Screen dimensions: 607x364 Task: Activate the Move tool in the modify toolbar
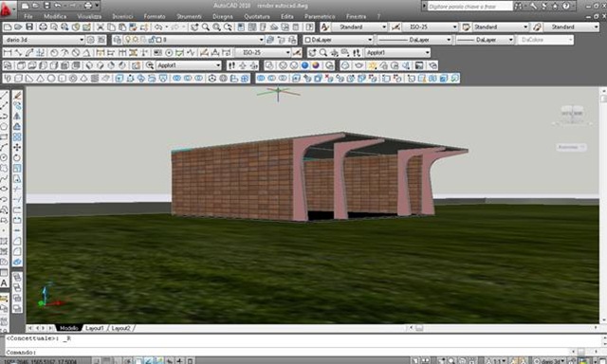pyautogui.click(x=17, y=147)
